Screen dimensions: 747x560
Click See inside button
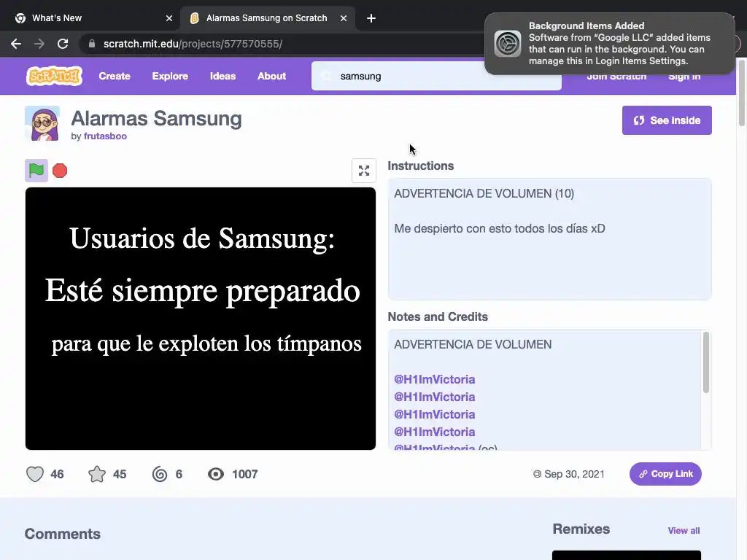(x=667, y=120)
